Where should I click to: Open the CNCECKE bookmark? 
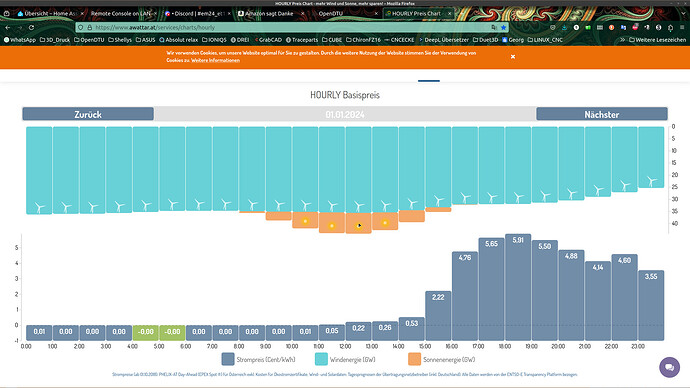399,40
